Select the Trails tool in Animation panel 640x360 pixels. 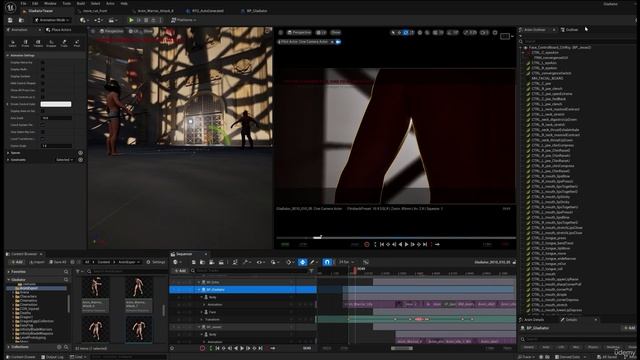coord(64,43)
